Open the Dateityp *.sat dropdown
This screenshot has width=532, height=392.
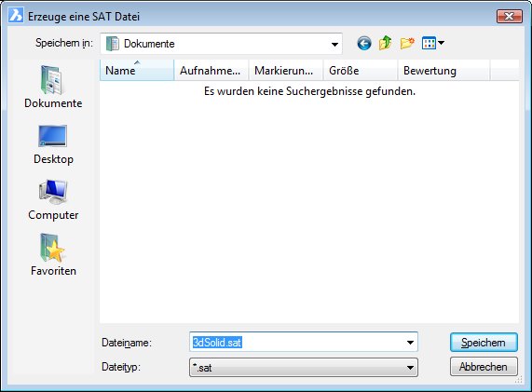(304, 367)
